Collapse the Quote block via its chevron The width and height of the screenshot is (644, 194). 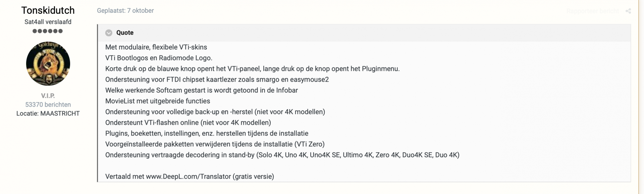coord(108,33)
